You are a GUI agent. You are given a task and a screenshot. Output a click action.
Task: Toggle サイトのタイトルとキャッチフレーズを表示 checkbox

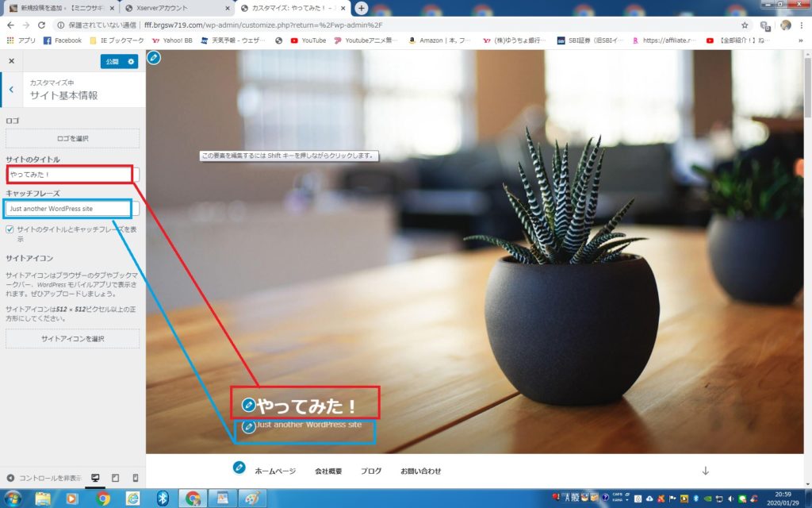click(10, 229)
